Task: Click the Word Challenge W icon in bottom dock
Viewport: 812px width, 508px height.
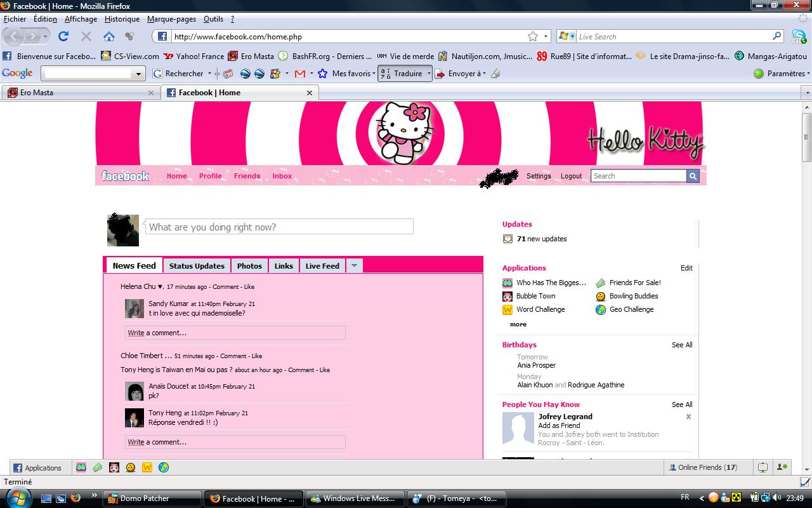Action: 147,467
